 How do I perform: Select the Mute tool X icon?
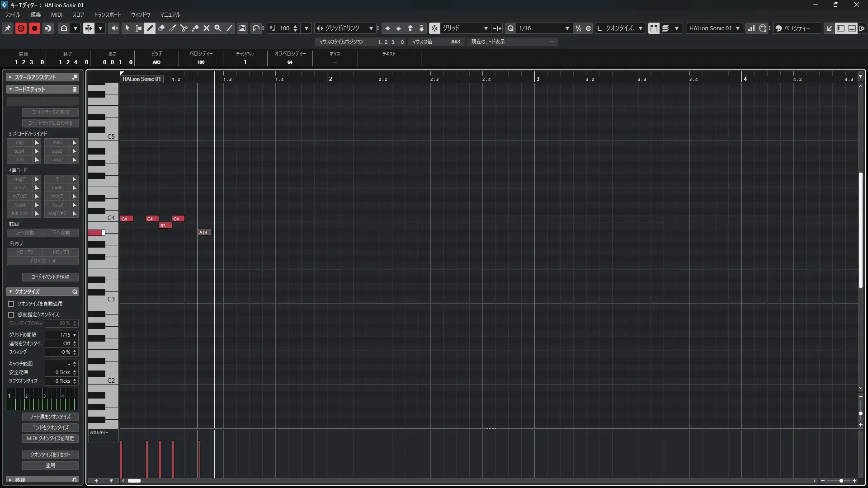pos(206,28)
